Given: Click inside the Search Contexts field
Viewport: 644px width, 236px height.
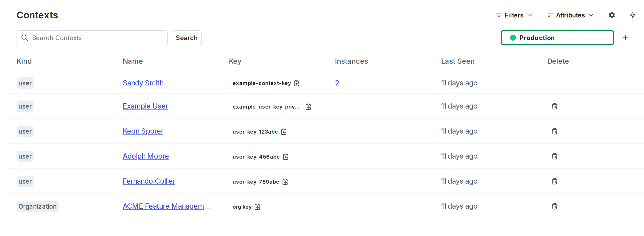Looking at the screenshot, I should [x=92, y=38].
